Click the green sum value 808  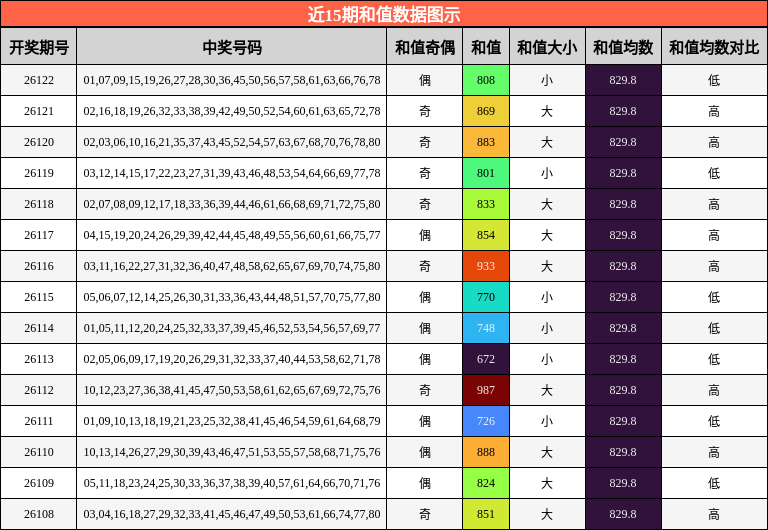click(x=486, y=80)
